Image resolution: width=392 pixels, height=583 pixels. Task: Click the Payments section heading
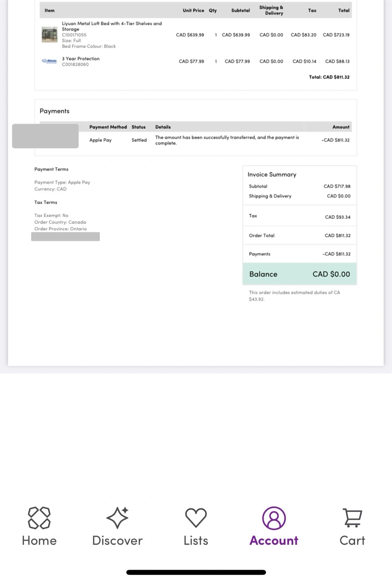55,111
